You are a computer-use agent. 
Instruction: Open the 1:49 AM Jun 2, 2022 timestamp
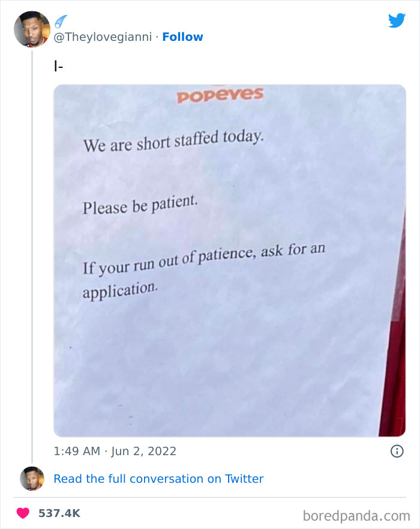pos(115,451)
